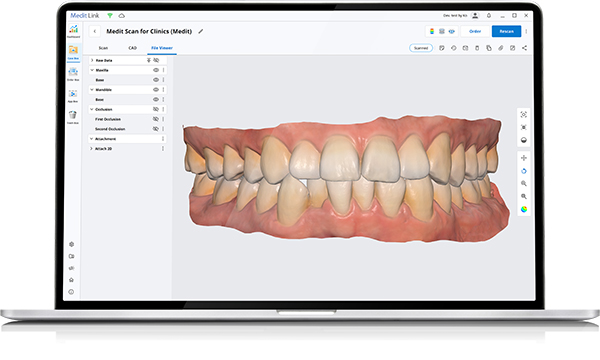This screenshot has width=600, height=360.
Task: Click the color wheel texture icon
Action: tap(524, 209)
